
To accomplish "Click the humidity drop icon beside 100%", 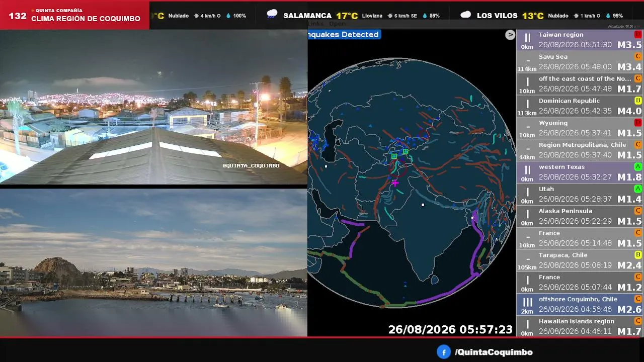I will (x=228, y=16).
